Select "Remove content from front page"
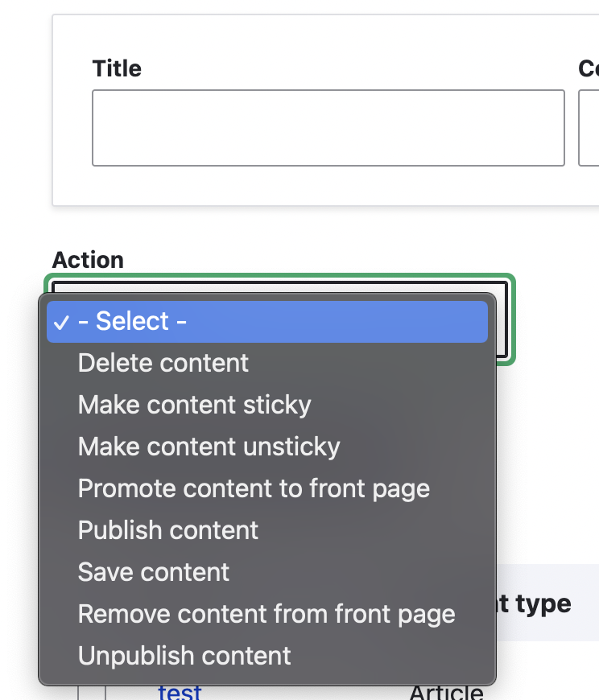The height and width of the screenshot is (700, 599). point(266,614)
